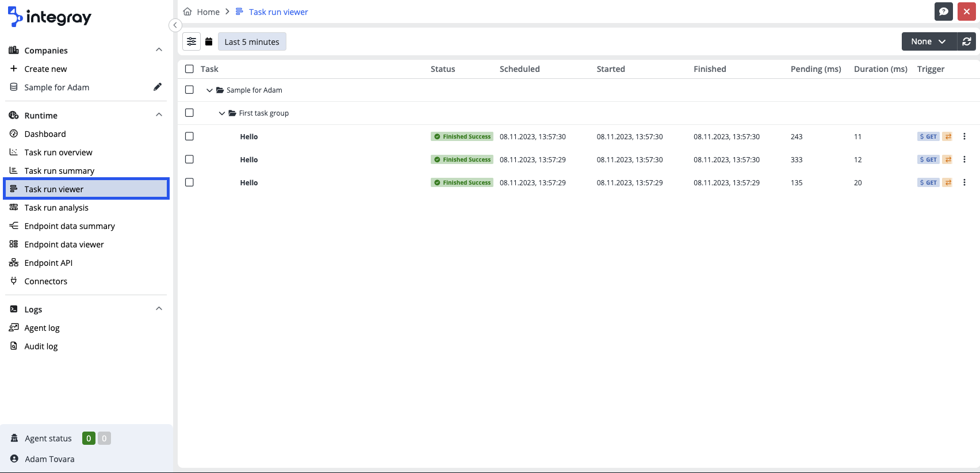Click the green Agent status count badge
Viewport: 980px width, 473px height.
tap(89, 438)
